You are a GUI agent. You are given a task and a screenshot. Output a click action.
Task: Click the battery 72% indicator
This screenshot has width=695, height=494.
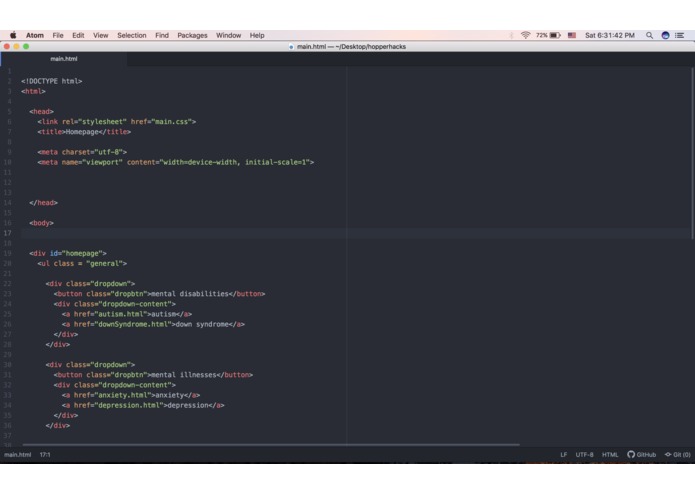click(548, 35)
